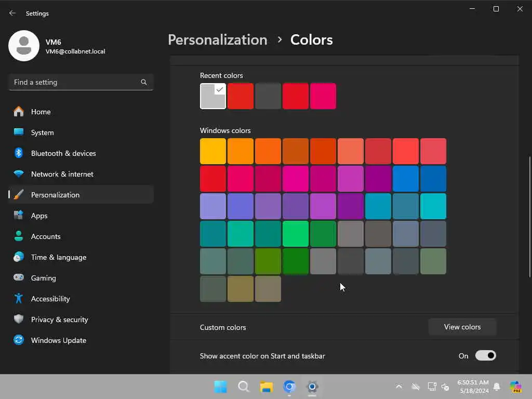532x399 pixels.
Task: Click the network display tray icon
Action: tap(432, 387)
